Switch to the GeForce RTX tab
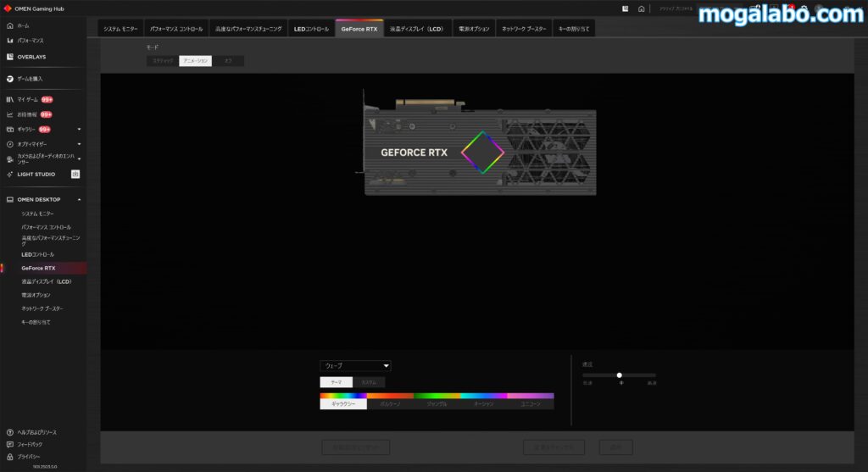The width and height of the screenshot is (868, 472). 359,29
